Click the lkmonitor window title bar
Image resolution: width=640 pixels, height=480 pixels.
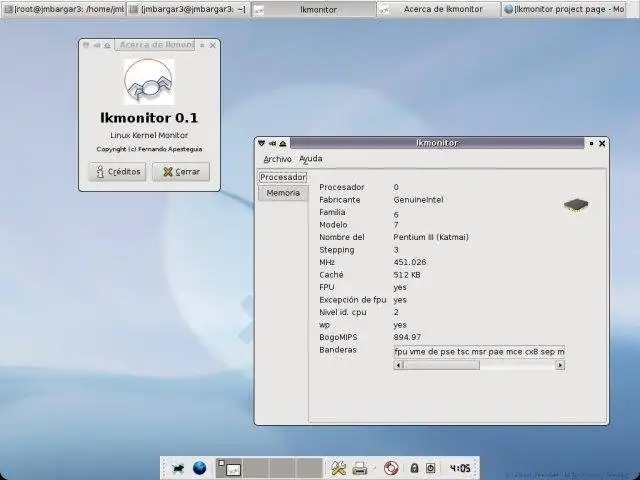[x=437, y=143]
